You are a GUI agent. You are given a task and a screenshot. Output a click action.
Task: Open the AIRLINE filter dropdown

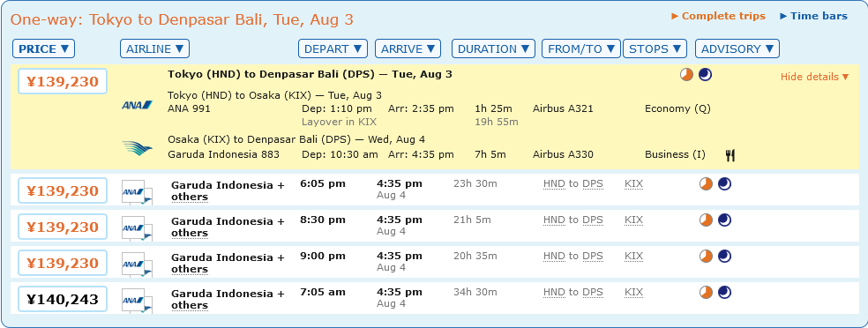(154, 48)
